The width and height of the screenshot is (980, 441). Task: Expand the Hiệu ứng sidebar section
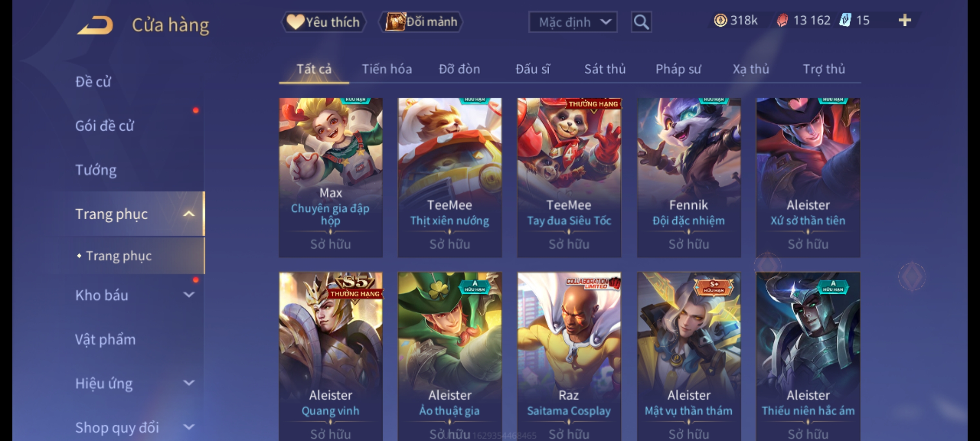point(189,383)
